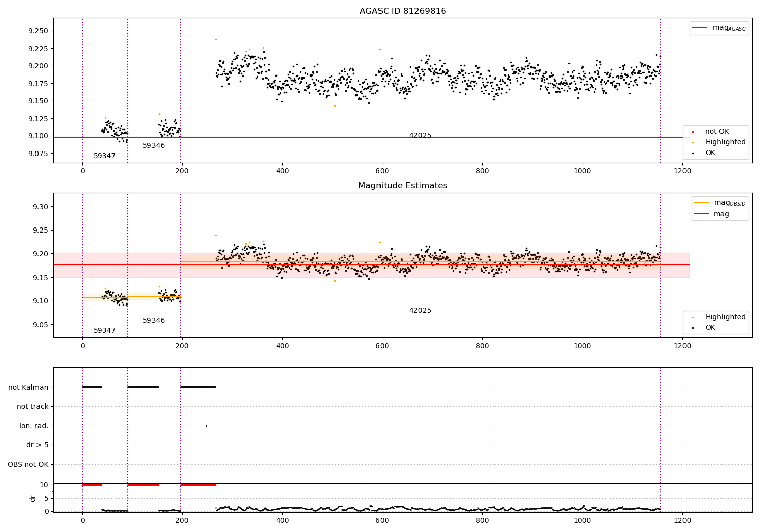Click the "AGASC ID 81269816" plot title
Viewport: 760px width, 532px height.
tap(403, 11)
